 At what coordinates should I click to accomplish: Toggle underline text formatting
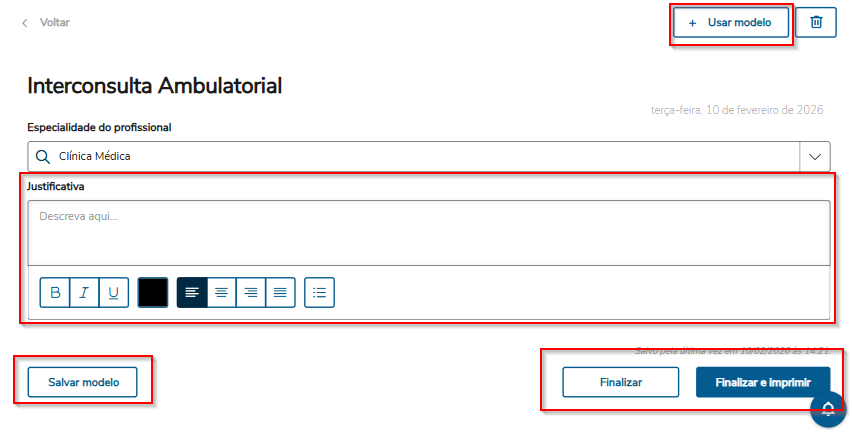coord(114,292)
